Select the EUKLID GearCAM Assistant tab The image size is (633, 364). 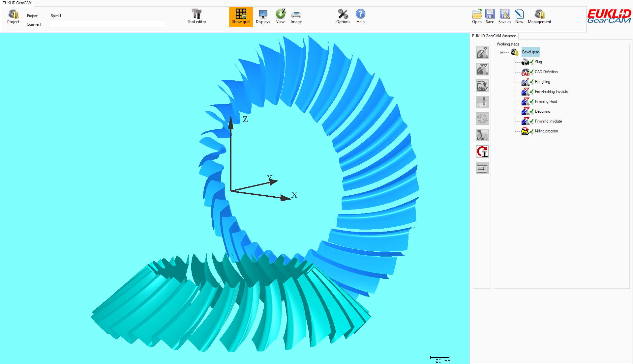(x=494, y=36)
